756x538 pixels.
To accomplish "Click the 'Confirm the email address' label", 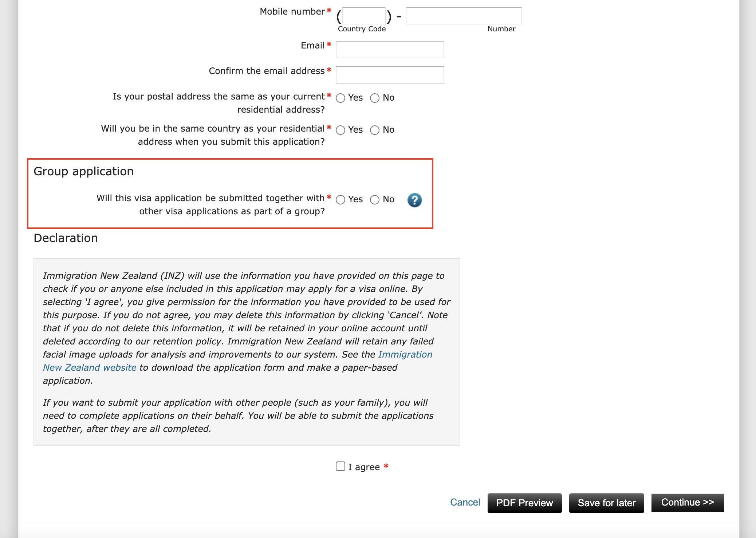I will [267, 71].
